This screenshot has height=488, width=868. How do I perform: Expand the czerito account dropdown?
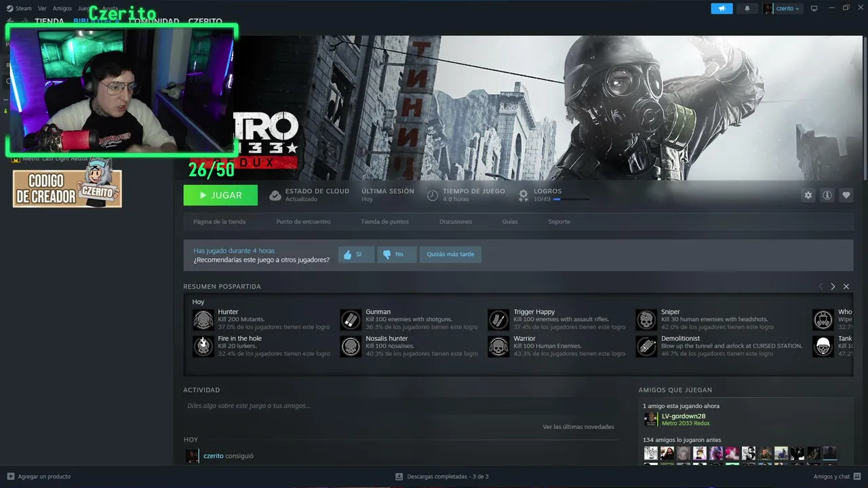[x=787, y=9]
